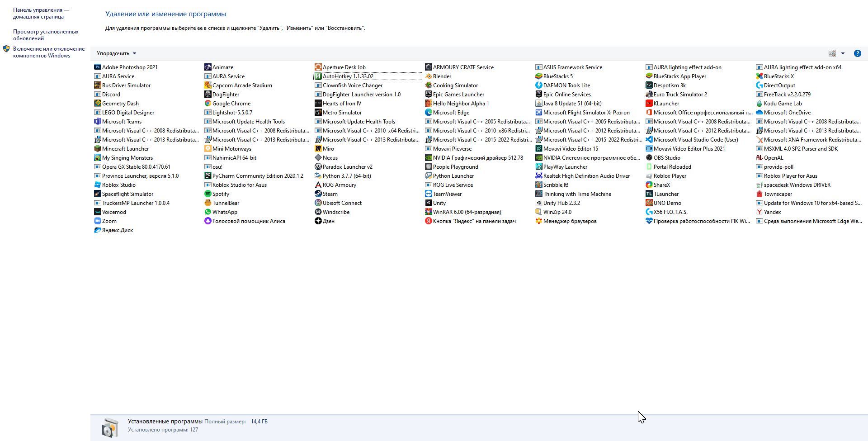Select AutoHotkey 1.1.33.02 entry
Viewport: 868px width, 441px height.
click(368, 76)
